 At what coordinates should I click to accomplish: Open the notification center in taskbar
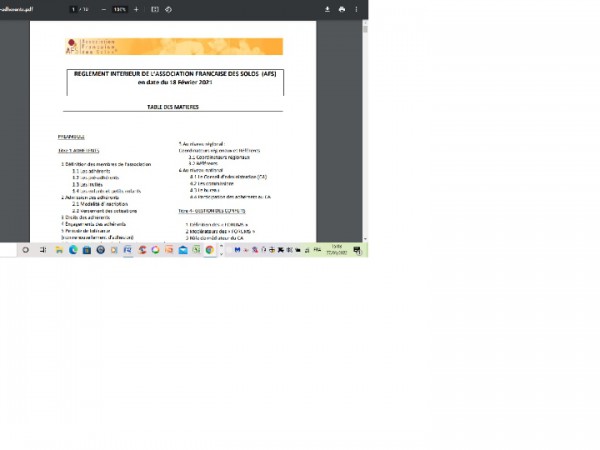tap(360, 250)
